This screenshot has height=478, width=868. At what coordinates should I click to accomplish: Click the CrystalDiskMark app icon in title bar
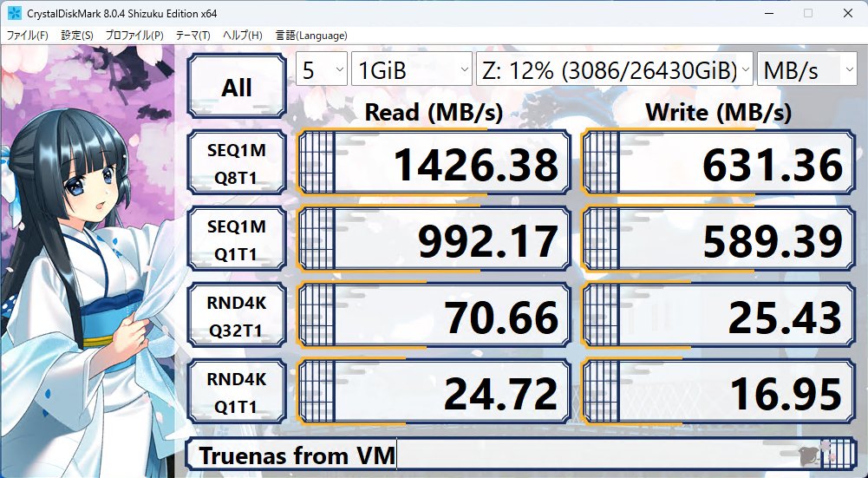pyautogui.click(x=14, y=13)
